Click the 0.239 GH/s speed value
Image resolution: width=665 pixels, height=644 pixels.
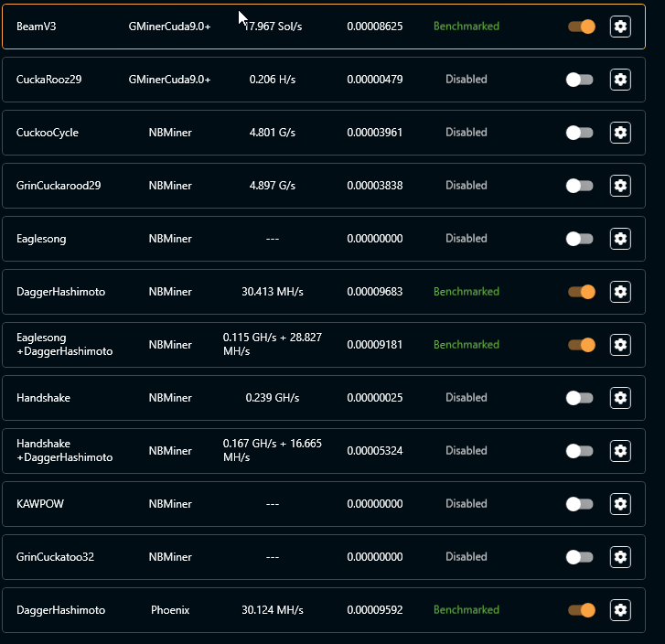(273, 398)
